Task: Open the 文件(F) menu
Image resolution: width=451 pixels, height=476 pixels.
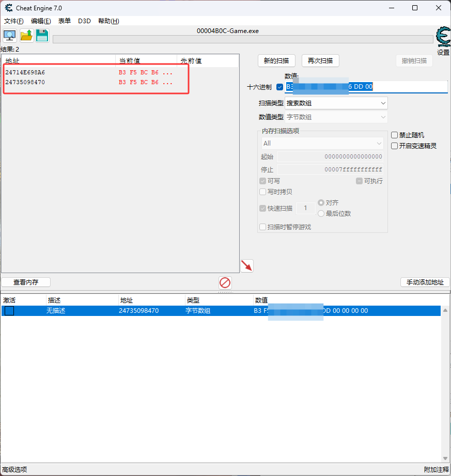Action: [x=13, y=21]
